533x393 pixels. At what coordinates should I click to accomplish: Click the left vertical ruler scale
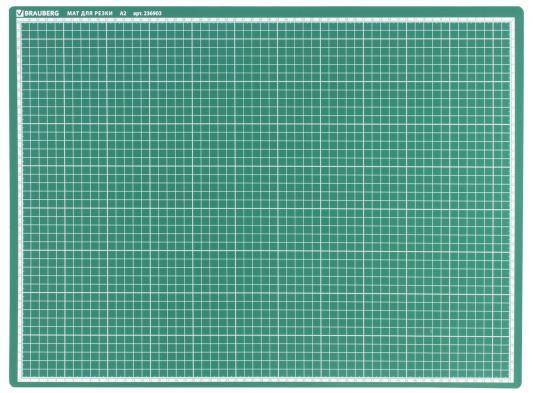(20, 200)
